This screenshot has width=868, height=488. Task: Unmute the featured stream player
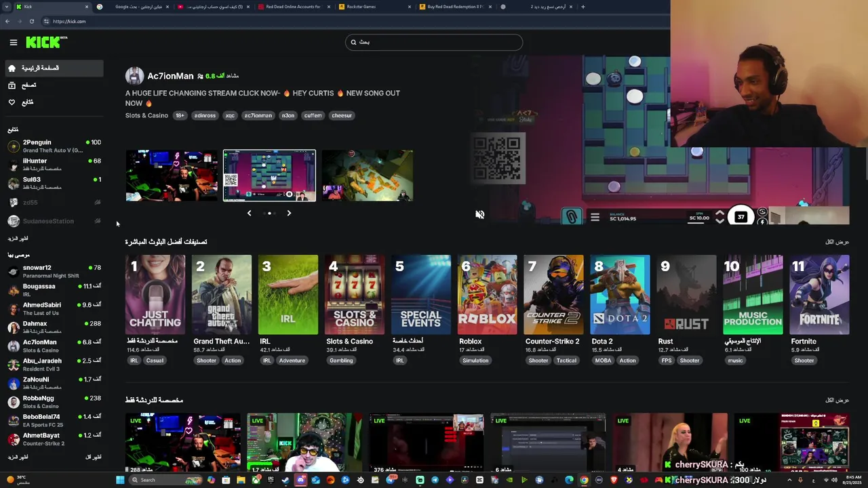tap(479, 214)
